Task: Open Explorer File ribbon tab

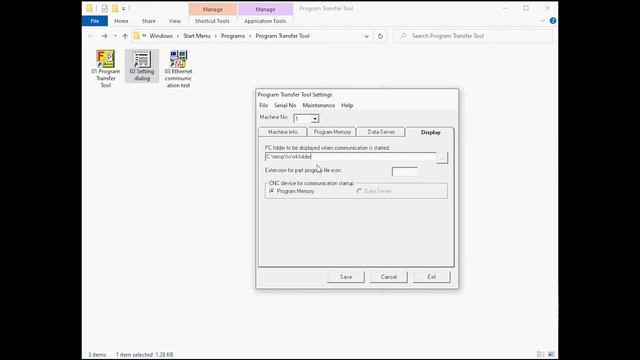Action: pyautogui.click(x=95, y=21)
